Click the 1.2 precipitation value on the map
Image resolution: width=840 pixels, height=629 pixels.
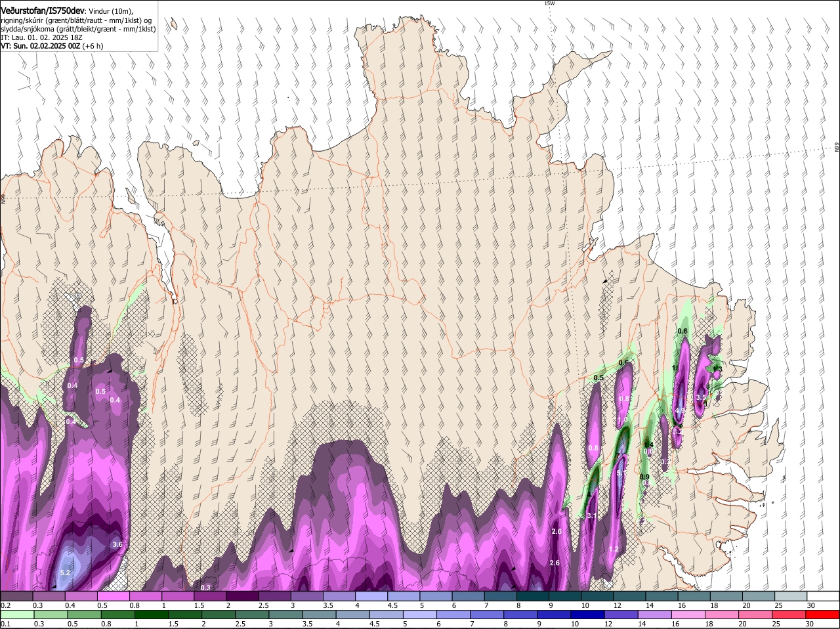point(614,549)
